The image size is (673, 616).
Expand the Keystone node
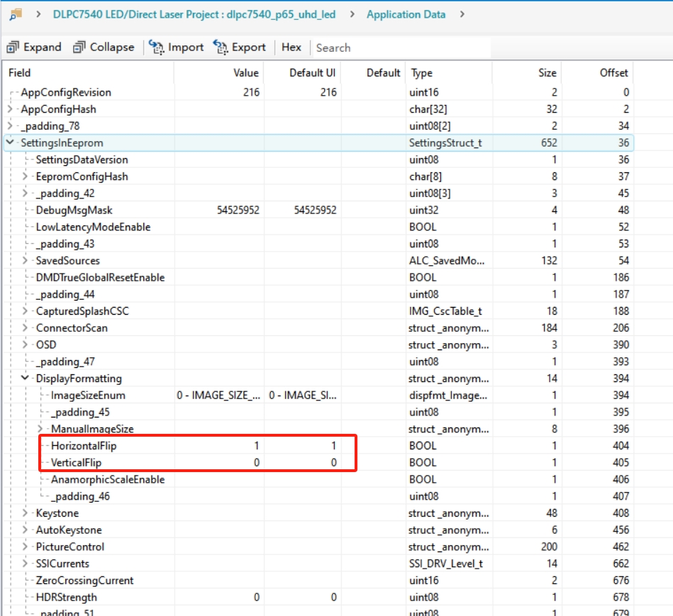pyautogui.click(x=26, y=513)
